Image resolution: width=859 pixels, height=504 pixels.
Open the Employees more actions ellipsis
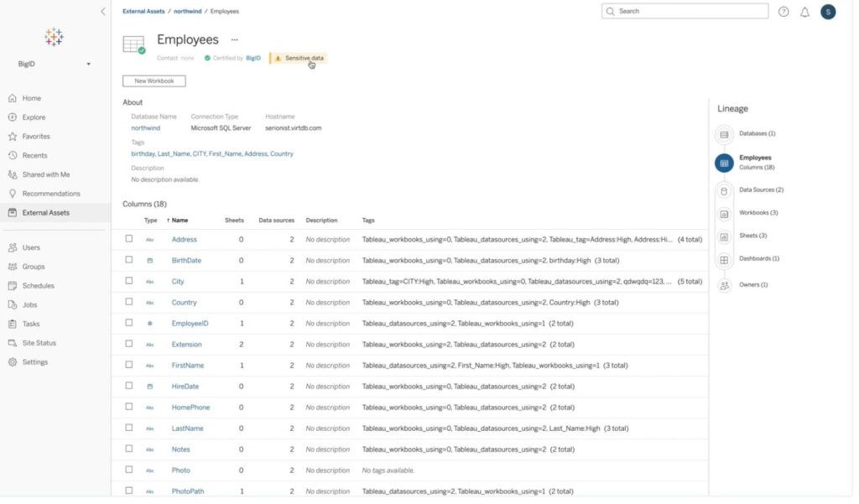(235, 39)
